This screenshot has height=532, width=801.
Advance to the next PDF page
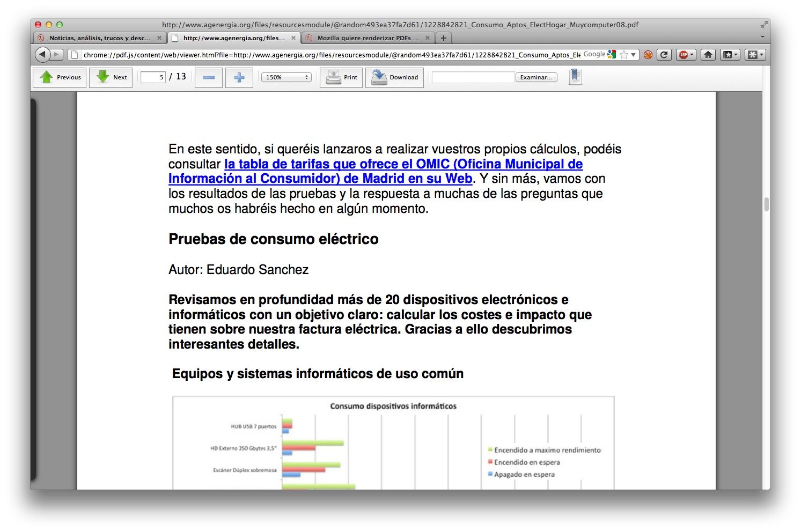(111, 77)
